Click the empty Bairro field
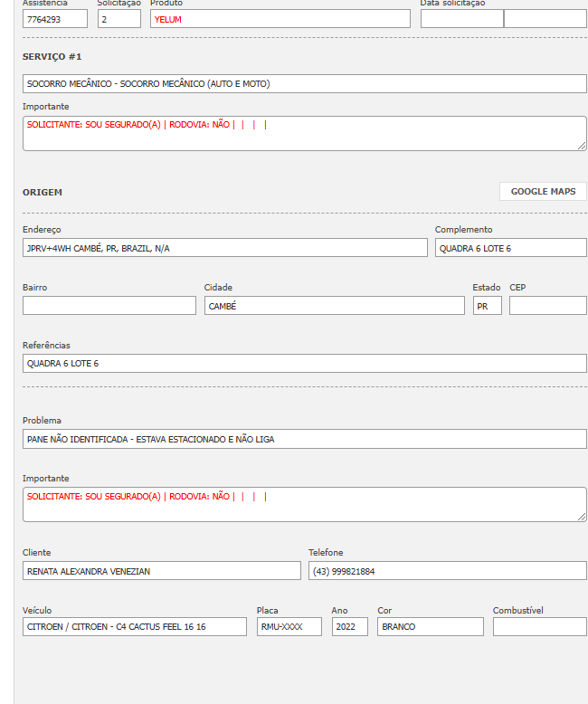Viewport: 588px width, 704px height. pyautogui.click(x=109, y=305)
